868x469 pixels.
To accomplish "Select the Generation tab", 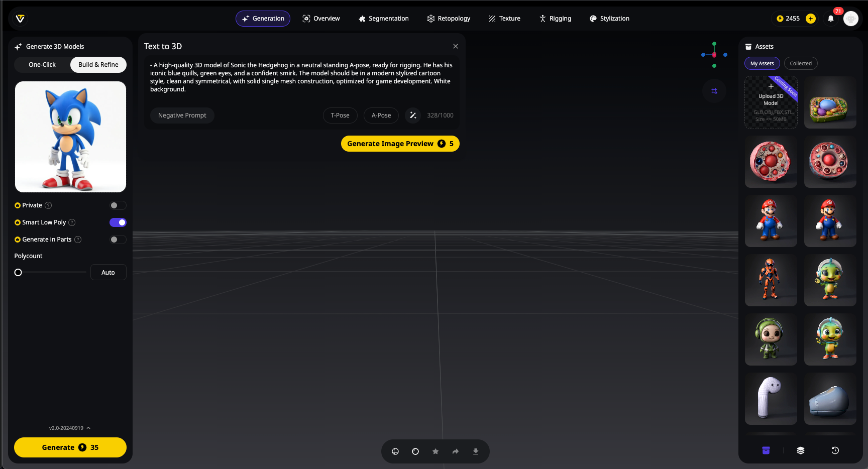I will (x=263, y=19).
